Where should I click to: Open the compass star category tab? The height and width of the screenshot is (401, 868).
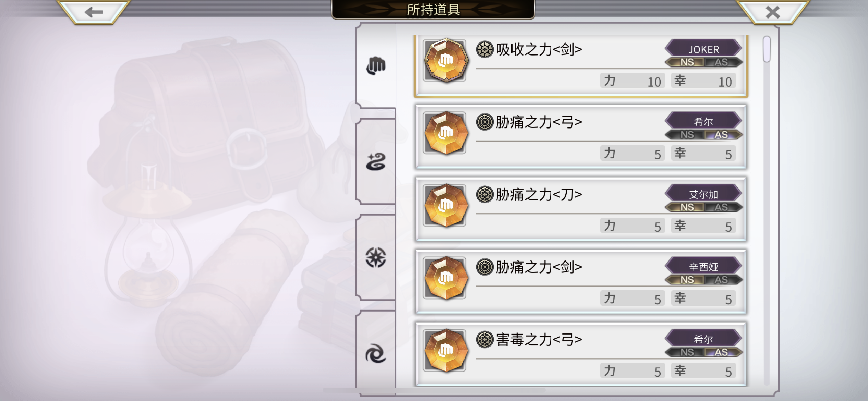click(376, 257)
